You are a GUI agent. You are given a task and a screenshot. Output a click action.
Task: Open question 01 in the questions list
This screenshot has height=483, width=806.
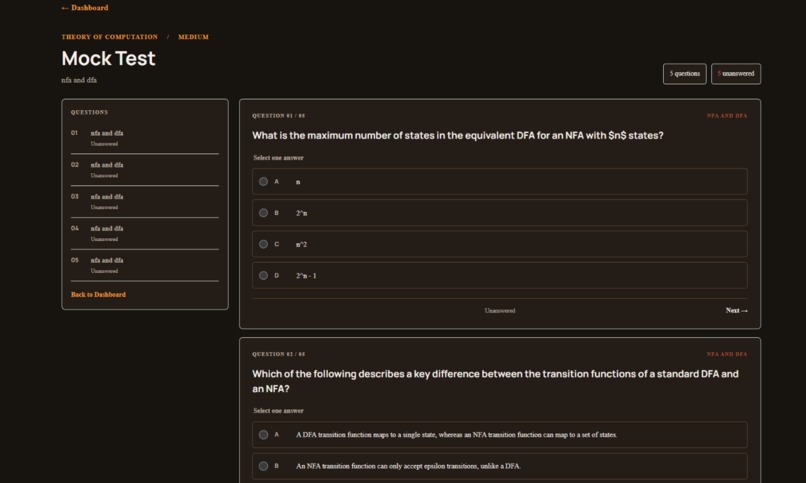coord(144,138)
